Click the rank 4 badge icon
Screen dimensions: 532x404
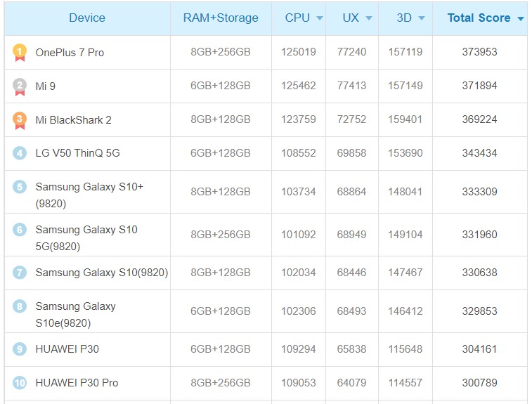click(x=20, y=153)
